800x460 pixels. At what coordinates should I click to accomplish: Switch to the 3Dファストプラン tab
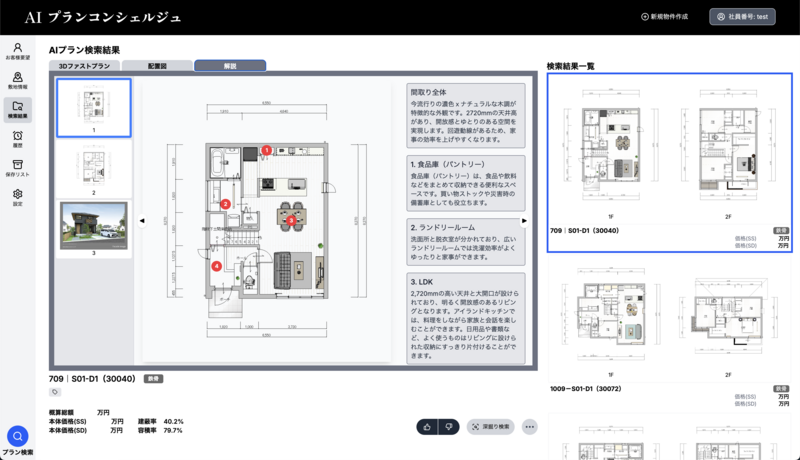pyautogui.click(x=84, y=66)
